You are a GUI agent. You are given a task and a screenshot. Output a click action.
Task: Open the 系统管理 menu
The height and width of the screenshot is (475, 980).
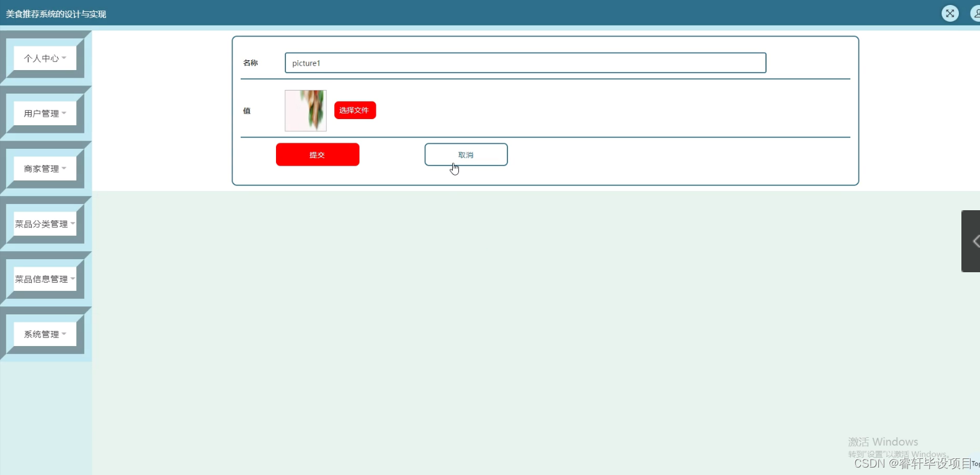(45, 334)
